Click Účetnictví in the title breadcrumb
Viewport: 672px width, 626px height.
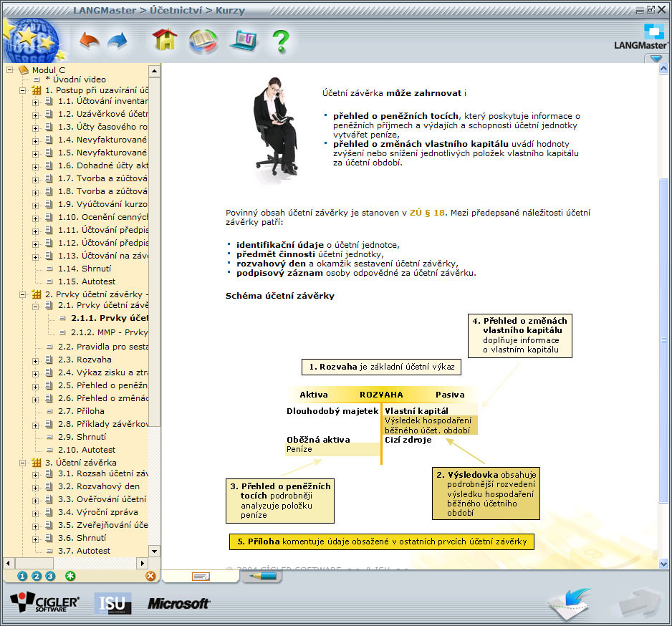click(x=176, y=10)
